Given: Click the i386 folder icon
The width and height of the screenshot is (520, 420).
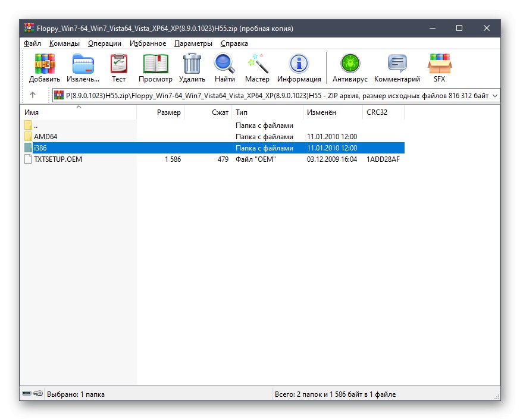Looking at the screenshot, I should 28,148.
